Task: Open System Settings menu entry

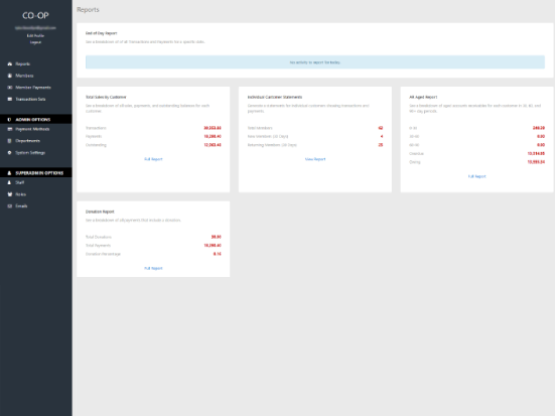Action: click(x=30, y=153)
